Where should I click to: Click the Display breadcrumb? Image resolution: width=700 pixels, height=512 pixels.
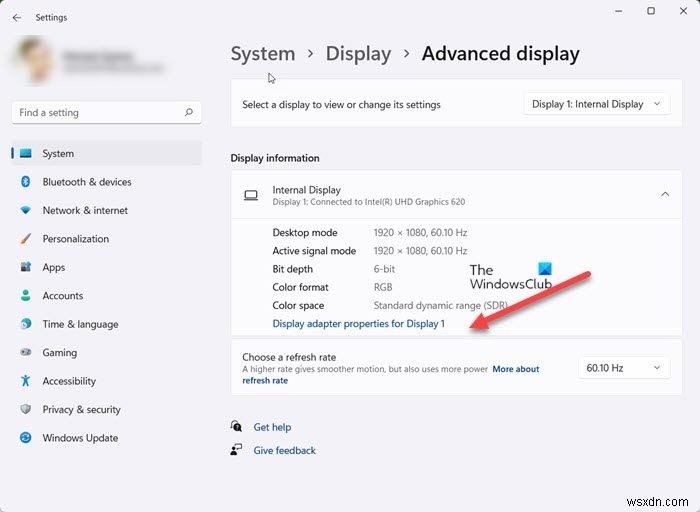click(358, 54)
